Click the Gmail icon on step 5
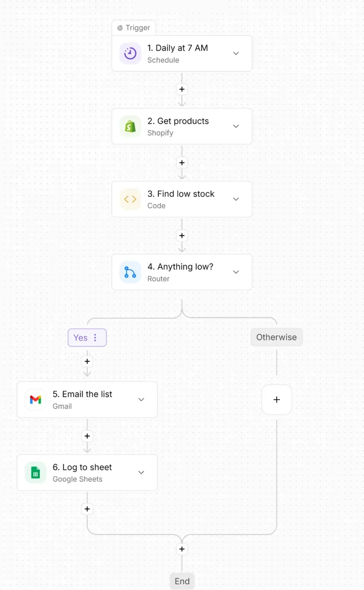The width and height of the screenshot is (364, 590). [36, 400]
